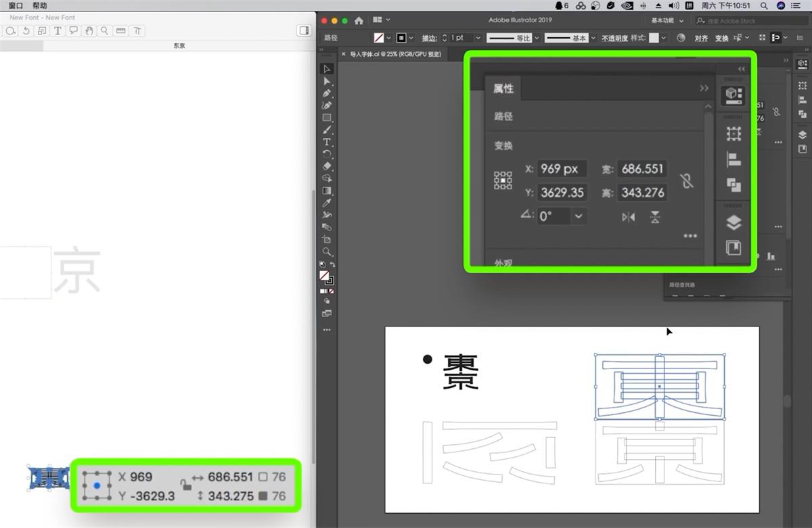Open the rotation angle dropdown
Viewport: 812px width, 528px height.
[579, 216]
